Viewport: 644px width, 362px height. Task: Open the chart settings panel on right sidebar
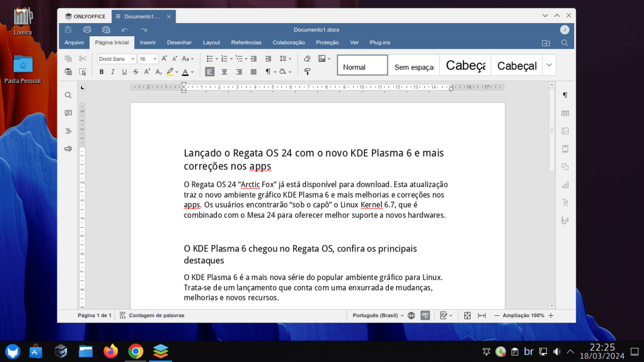tap(565, 185)
